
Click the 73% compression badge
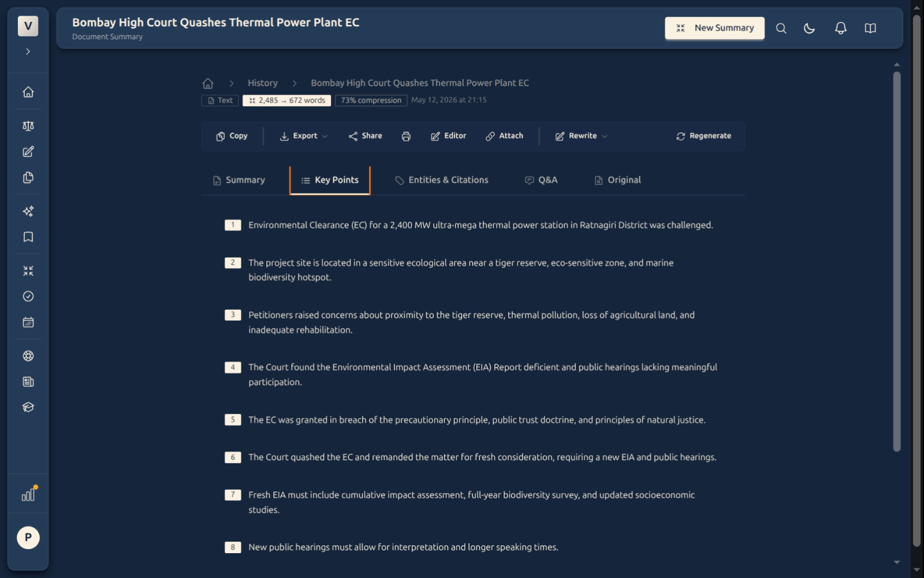371,101
